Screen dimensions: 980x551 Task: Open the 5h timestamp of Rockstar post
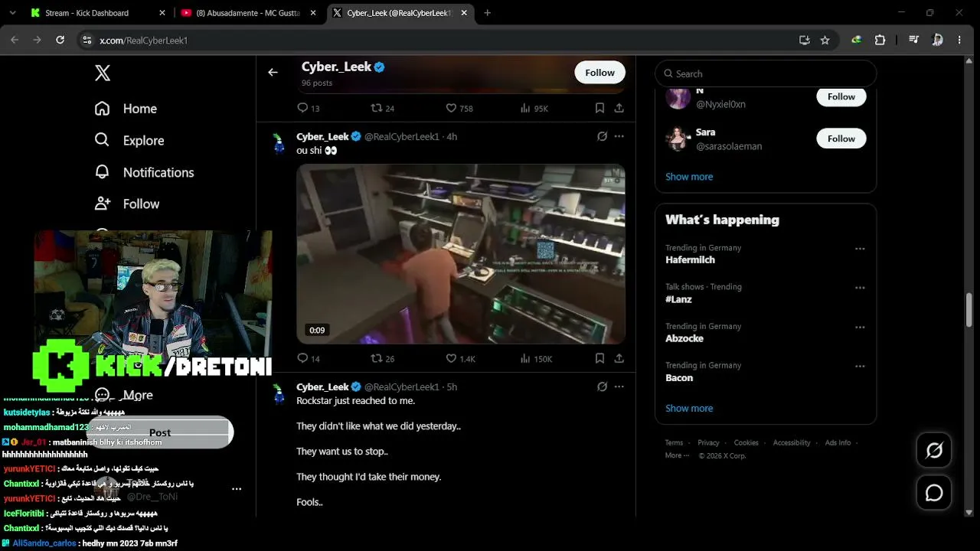[x=452, y=386]
